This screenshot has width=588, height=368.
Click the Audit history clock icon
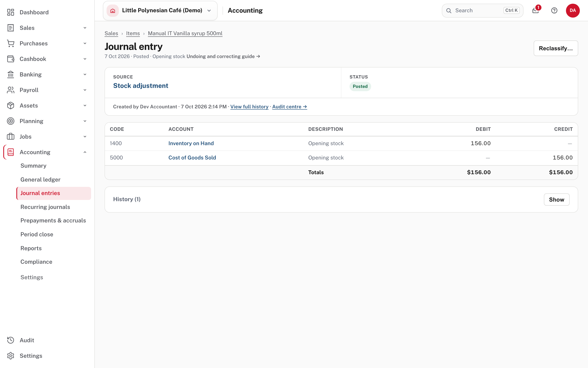10,340
